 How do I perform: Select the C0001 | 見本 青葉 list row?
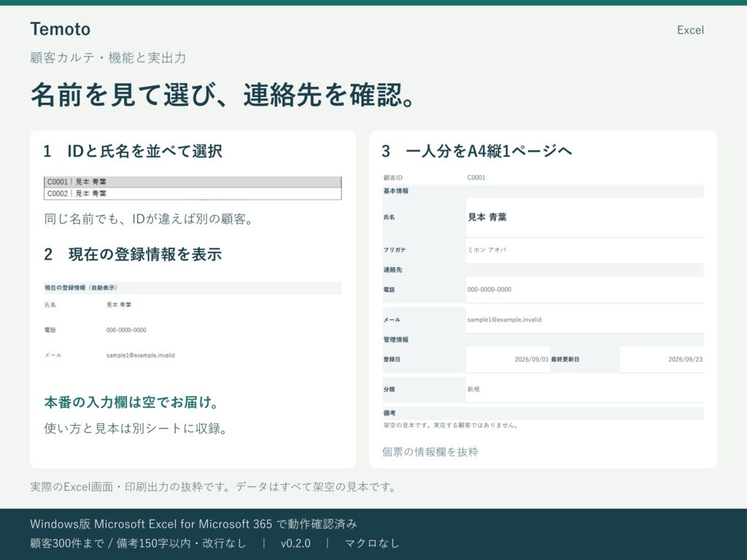coord(193,182)
